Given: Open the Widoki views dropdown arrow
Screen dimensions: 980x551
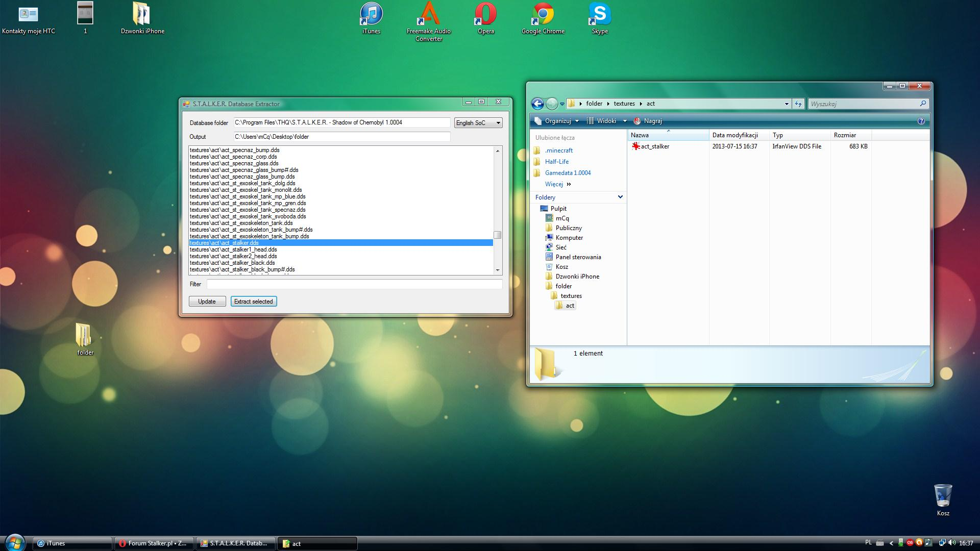Looking at the screenshot, I should [624, 121].
